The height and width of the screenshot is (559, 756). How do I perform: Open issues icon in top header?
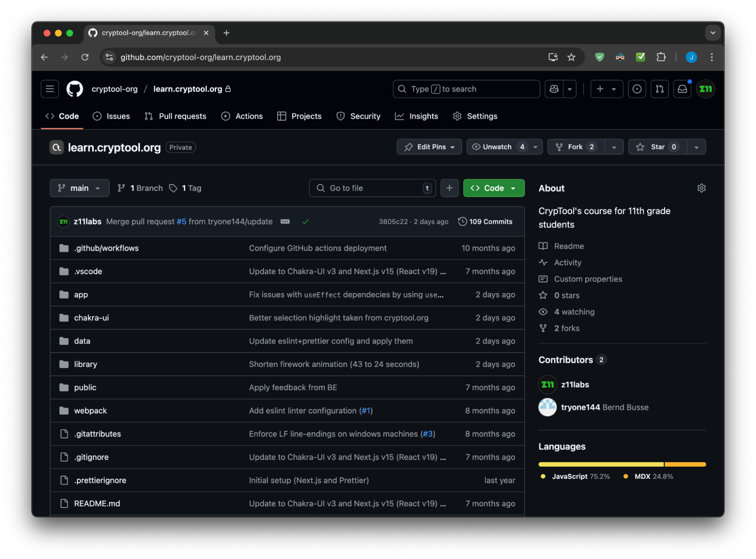[637, 89]
